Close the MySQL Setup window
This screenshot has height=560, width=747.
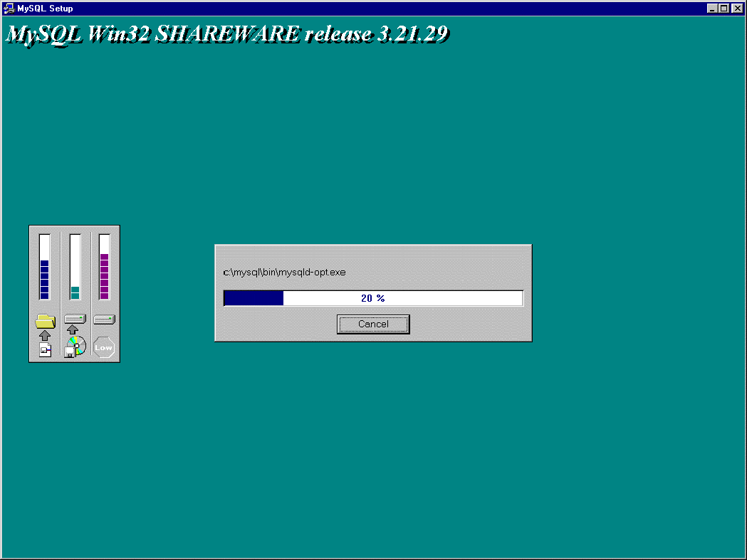[737, 8]
